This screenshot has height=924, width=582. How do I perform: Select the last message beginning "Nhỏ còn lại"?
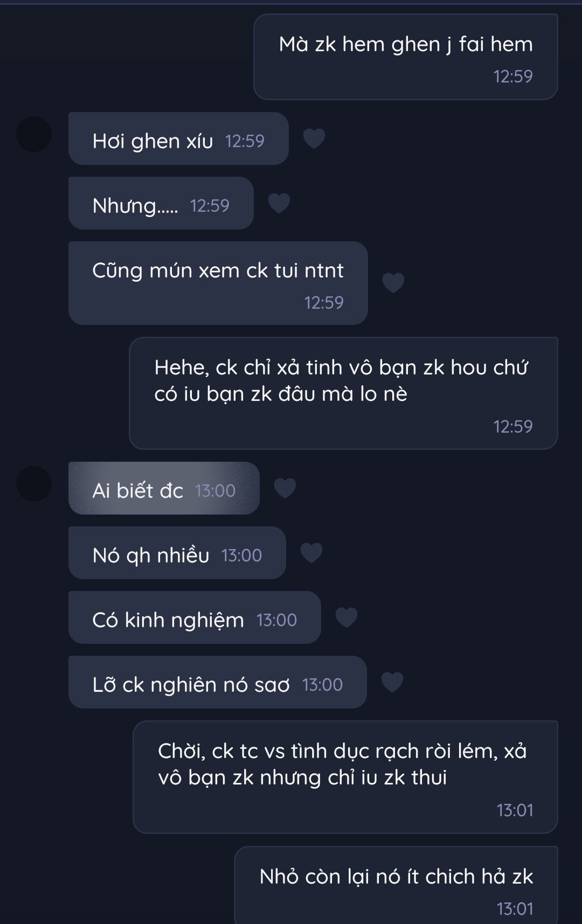pyautogui.click(x=396, y=885)
